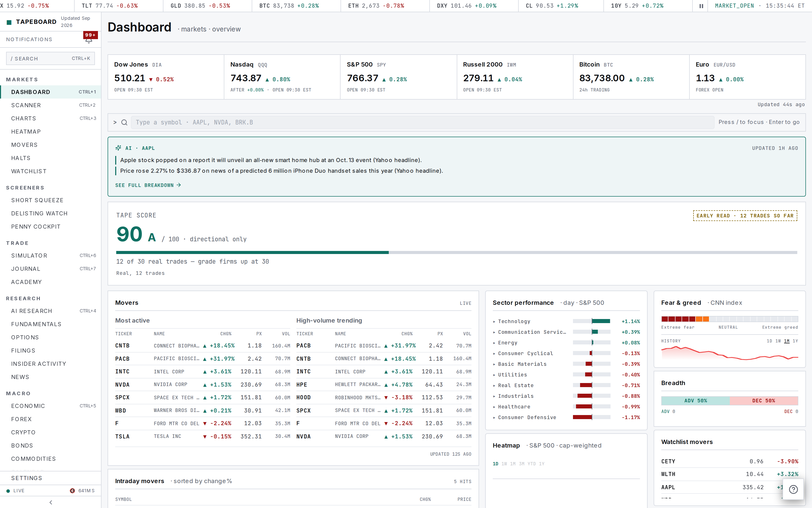Select 1D fear & greed history range
The height and width of the screenshot is (508, 812).
[769, 341]
